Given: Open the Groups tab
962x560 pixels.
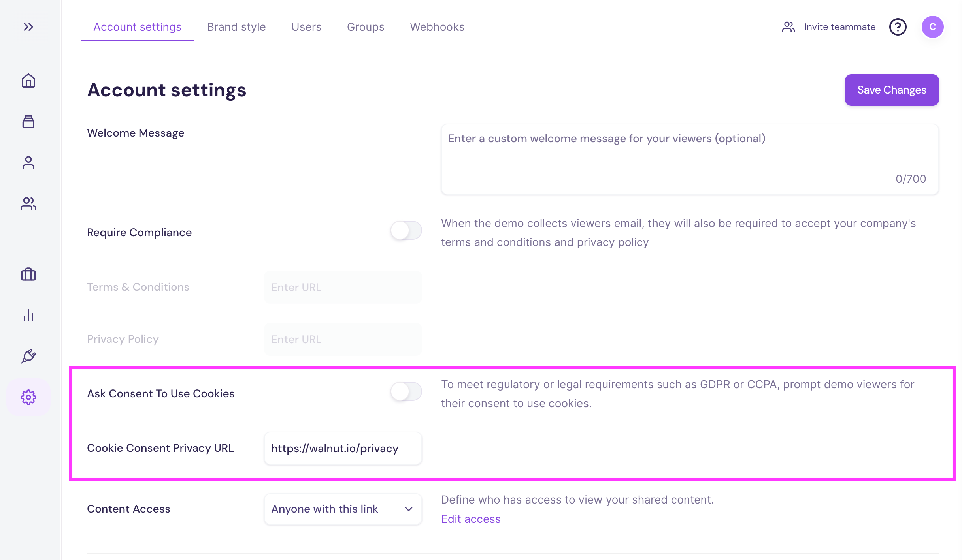Looking at the screenshot, I should click(366, 27).
